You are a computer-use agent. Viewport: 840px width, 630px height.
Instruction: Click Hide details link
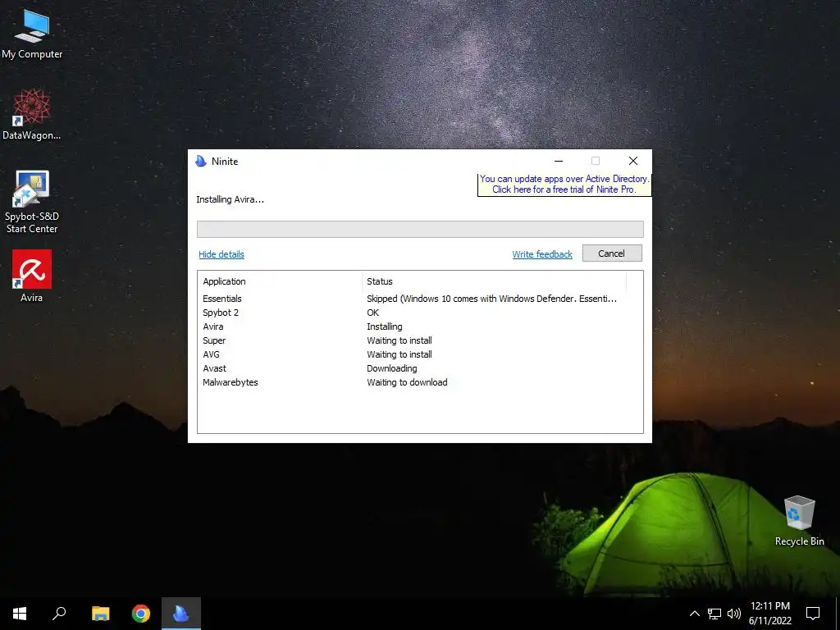tap(221, 254)
